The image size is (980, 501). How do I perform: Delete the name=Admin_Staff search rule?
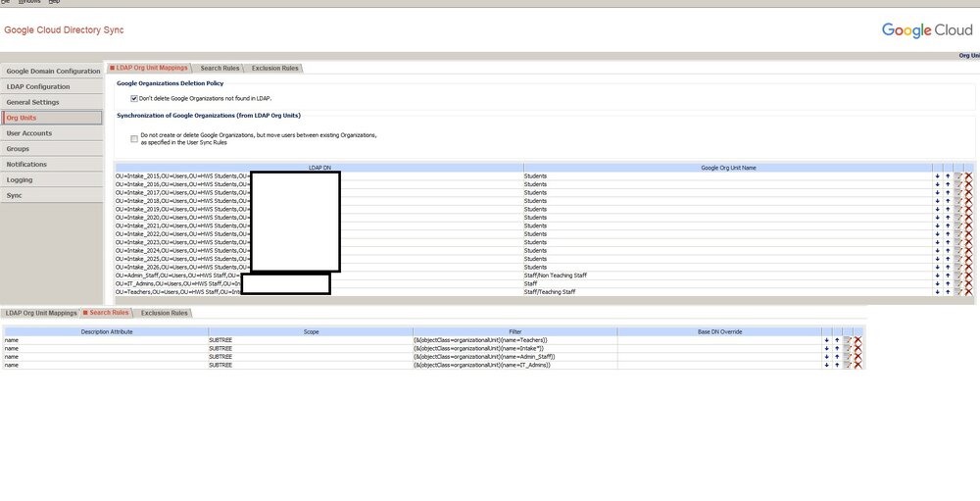click(x=857, y=357)
